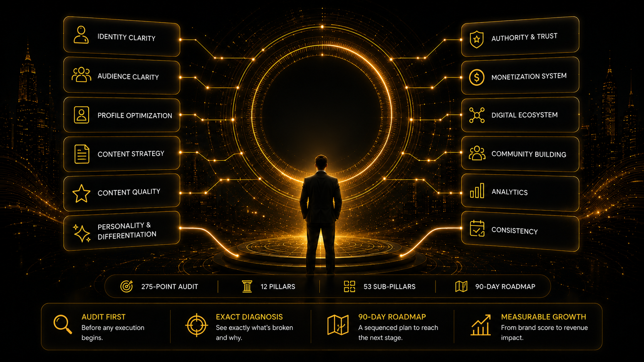Click the AUDIT FIRST heading
This screenshot has width=644, height=362.
pyautogui.click(x=104, y=317)
